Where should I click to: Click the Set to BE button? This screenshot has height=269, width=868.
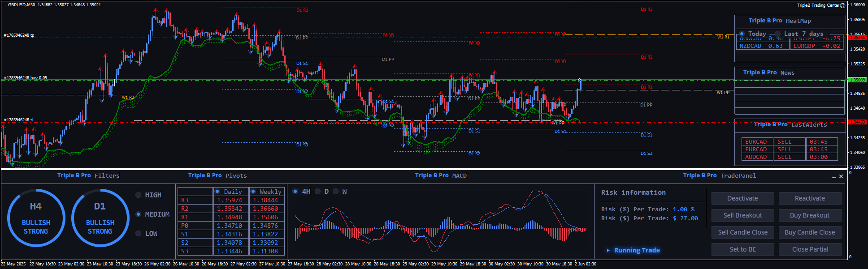pyautogui.click(x=742, y=249)
